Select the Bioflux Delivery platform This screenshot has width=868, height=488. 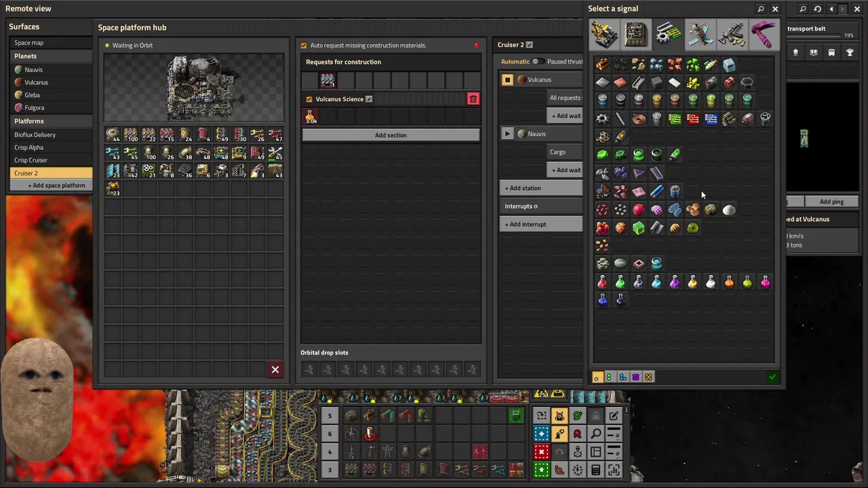[x=50, y=135]
